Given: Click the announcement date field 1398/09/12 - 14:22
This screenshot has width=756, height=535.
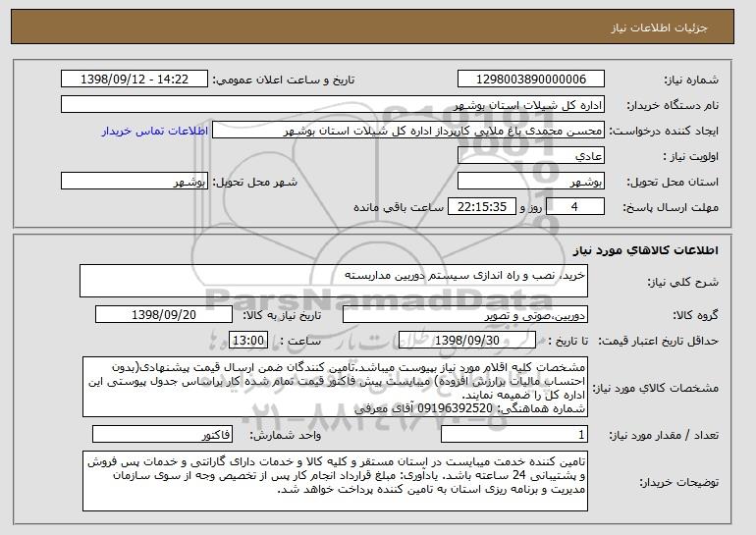Looking at the screenshot, I should [x=135, y=80].
